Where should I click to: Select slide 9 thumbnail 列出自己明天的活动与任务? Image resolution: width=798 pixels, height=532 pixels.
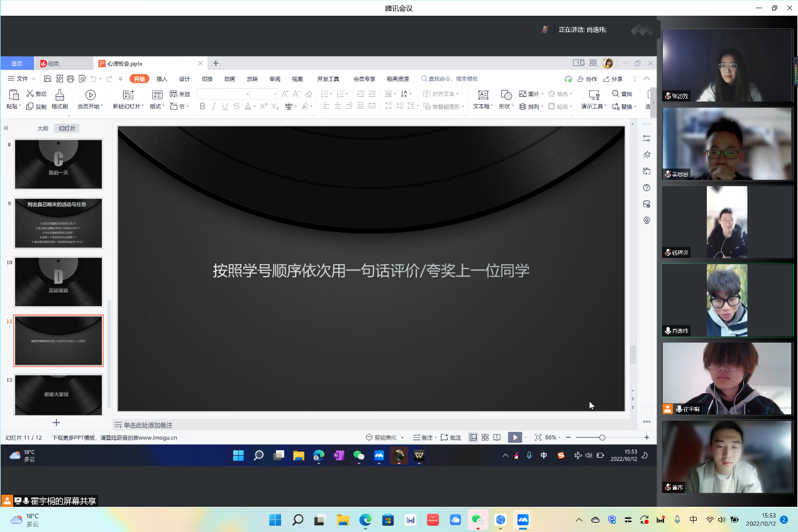click(x=58, y=223)
